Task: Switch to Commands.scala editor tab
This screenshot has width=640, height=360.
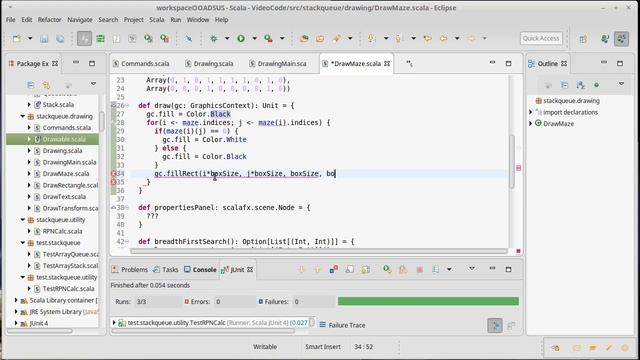Action: [x=141, y=64]
